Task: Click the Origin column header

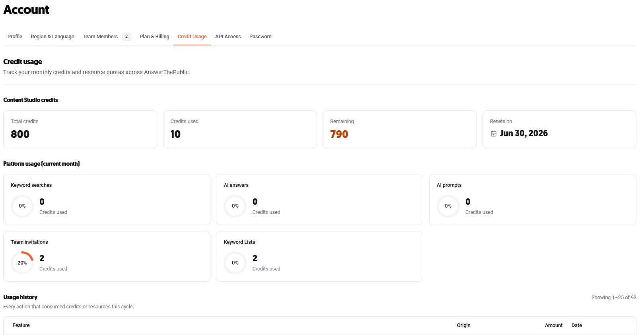Action: tap(464, 325)
